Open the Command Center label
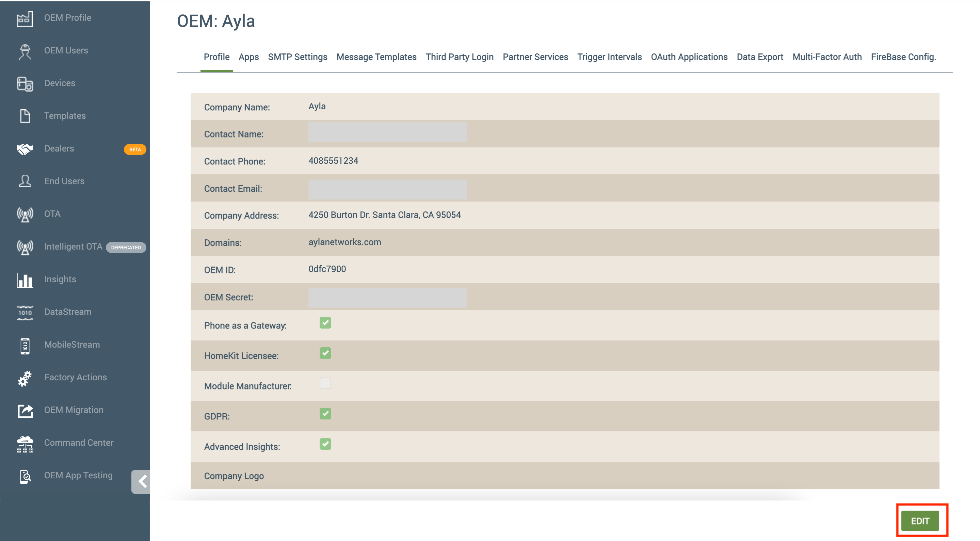Image resolution: width=980 pixels, height=541 pixels. [x=79, y=443]
